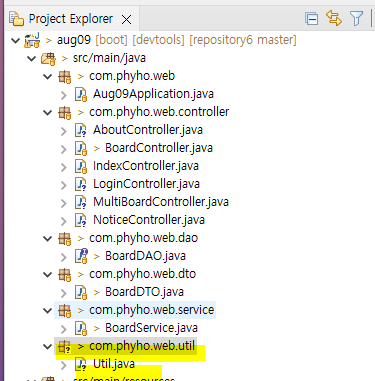Select com.phyho.web package name

132,76
